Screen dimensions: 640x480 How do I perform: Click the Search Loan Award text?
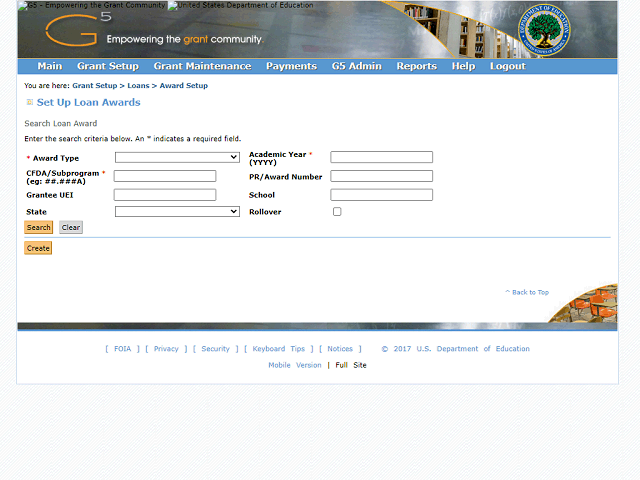61,123
